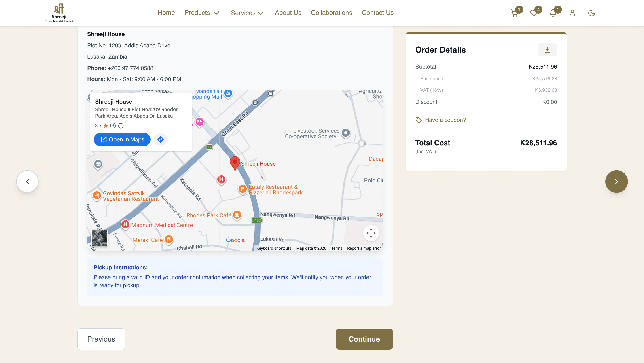
Task: Go to next slide arrow
Action: coord(616,181)
